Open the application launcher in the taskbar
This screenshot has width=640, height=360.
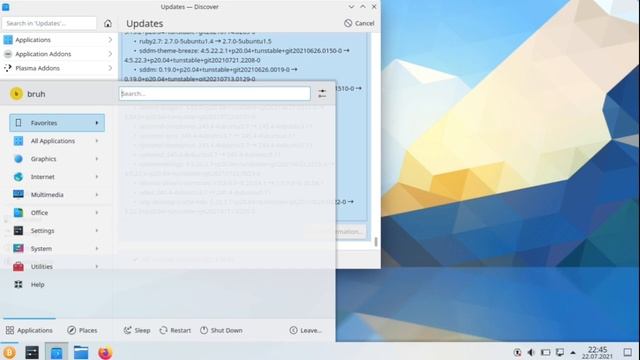pos(9,352)
